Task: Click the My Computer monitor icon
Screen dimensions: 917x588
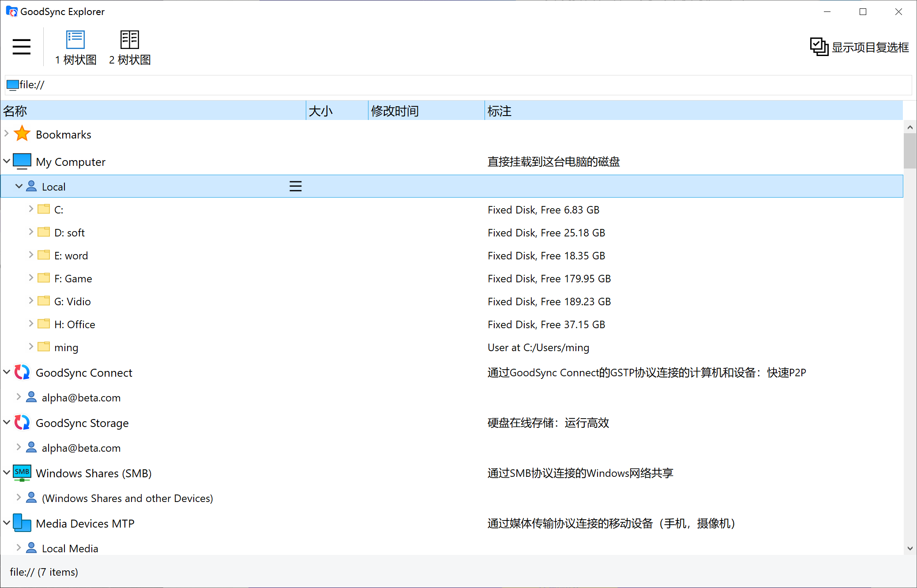Action: tap(22, 161)
